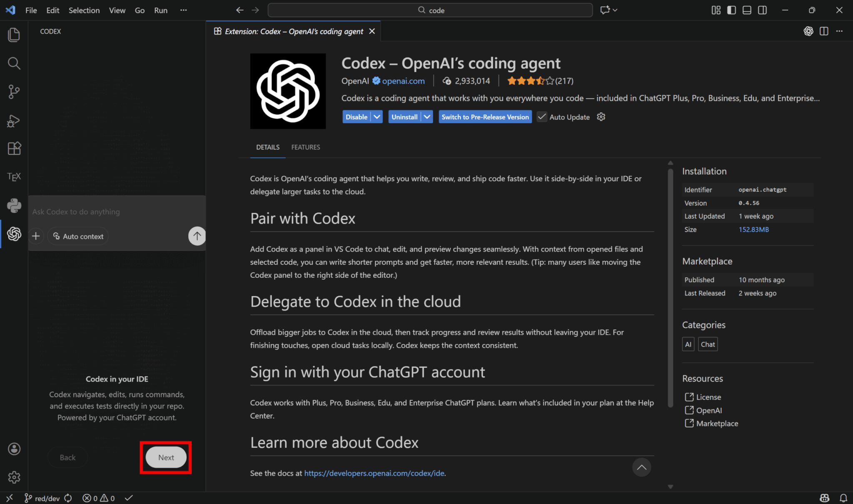Open the Run and Debug view
Screen dimensions: 853x504
click(14, 121)
